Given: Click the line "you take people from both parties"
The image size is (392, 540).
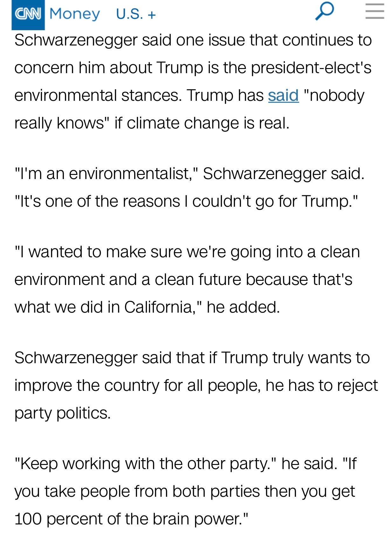Looking at the screenshot, I should [x=184, y=491].
